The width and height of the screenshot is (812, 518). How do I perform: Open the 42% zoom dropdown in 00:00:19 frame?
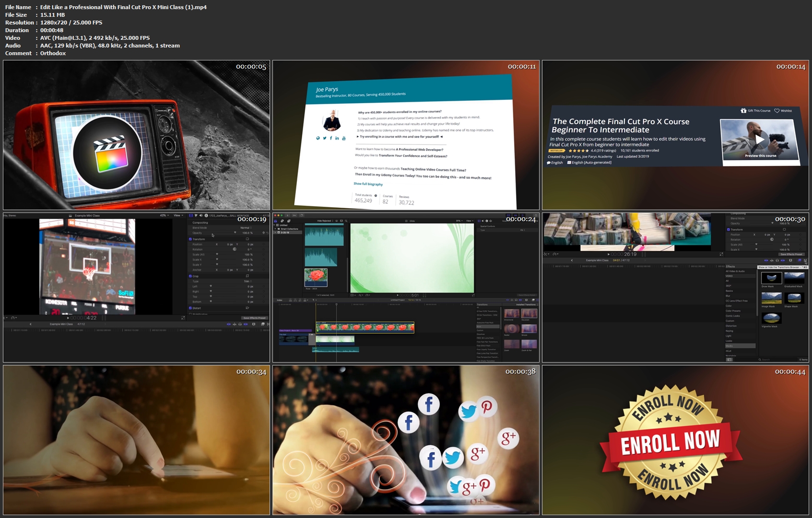pos(165,215)
